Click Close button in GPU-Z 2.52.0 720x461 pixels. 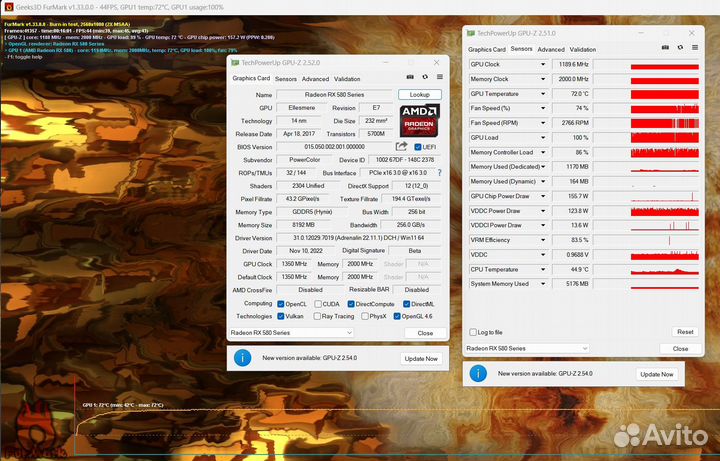[x=425, y=333]
